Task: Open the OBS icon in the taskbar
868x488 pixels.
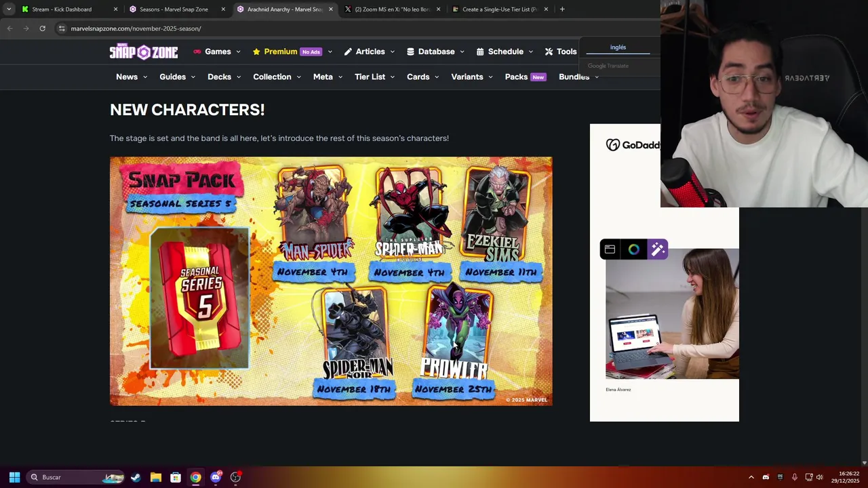Action: (235, 477)
